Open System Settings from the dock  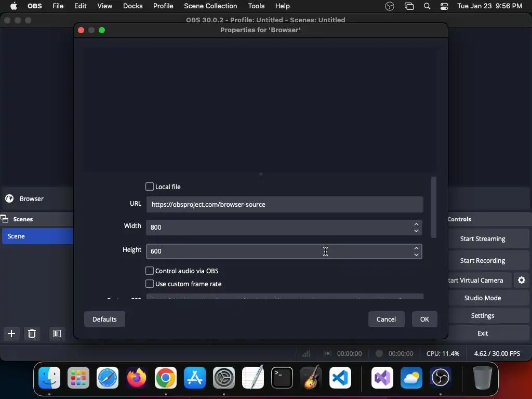tap(224, 378)
